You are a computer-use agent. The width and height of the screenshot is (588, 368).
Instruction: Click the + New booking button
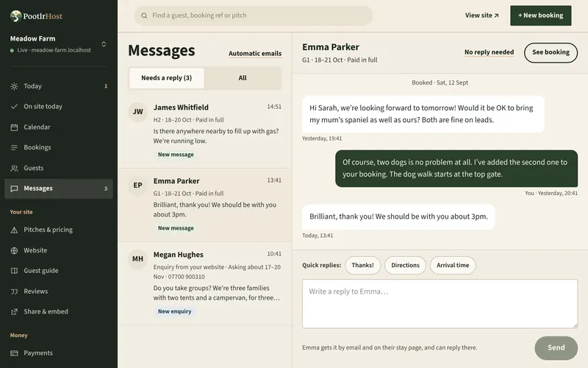541,15
